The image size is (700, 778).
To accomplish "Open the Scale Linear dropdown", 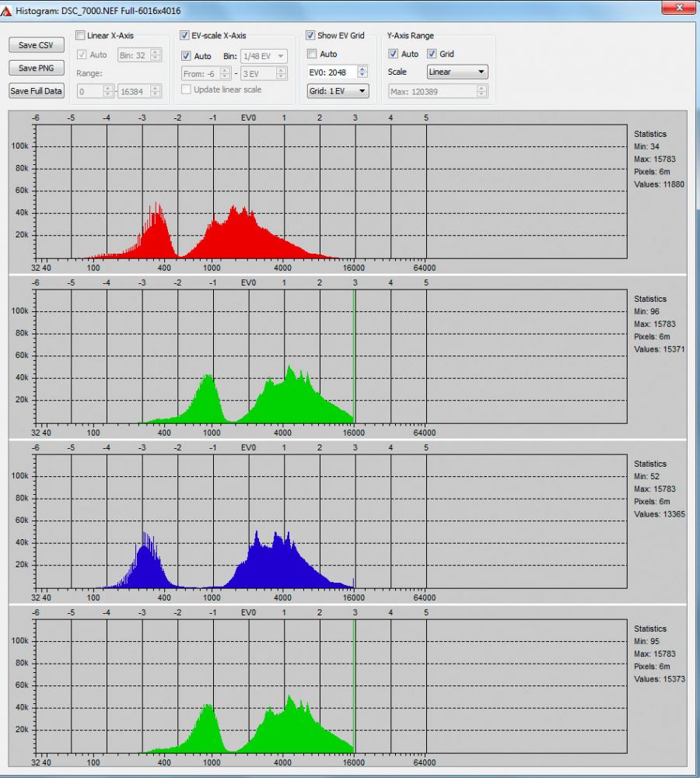I will (x=457, y=72).
